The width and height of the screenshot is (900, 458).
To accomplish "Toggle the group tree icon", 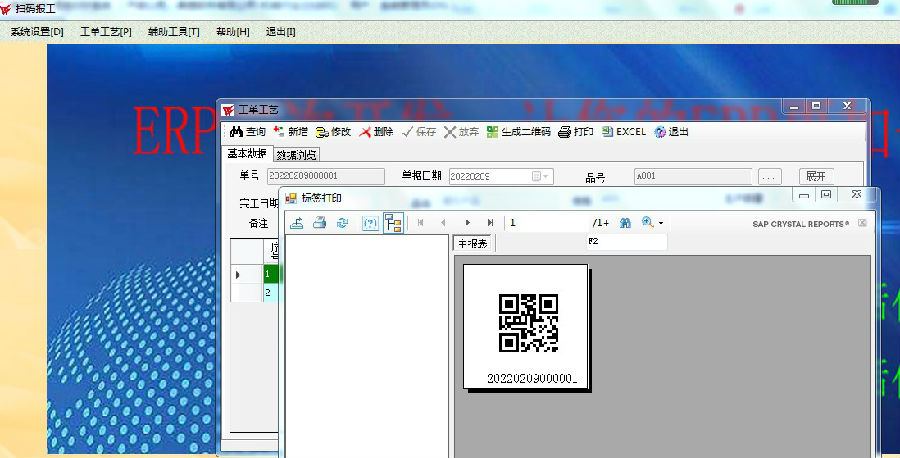I will pyautogui.click(x=394, y=223).
